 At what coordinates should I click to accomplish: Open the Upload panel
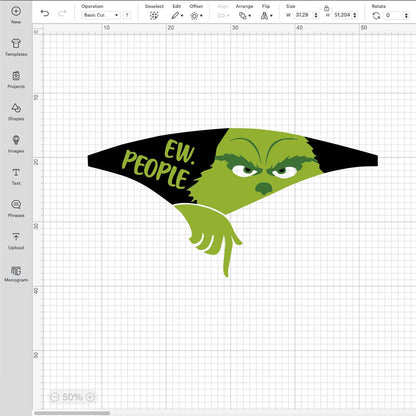(16, 241)
